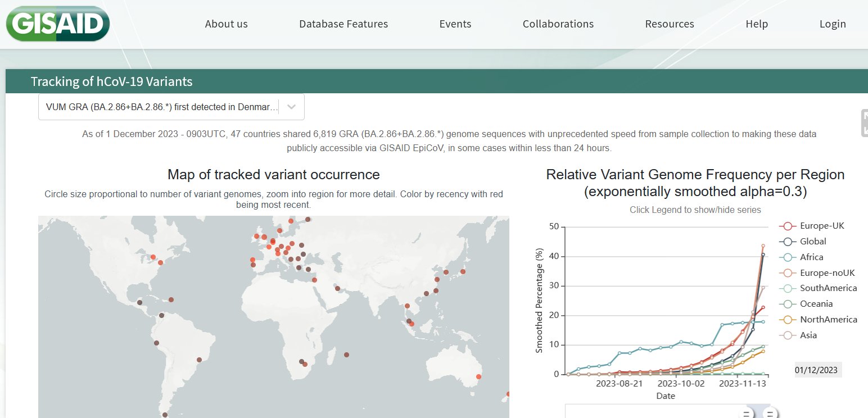Open the Database Features menu
The image size is (868, 418).
[x=343, y=24]
